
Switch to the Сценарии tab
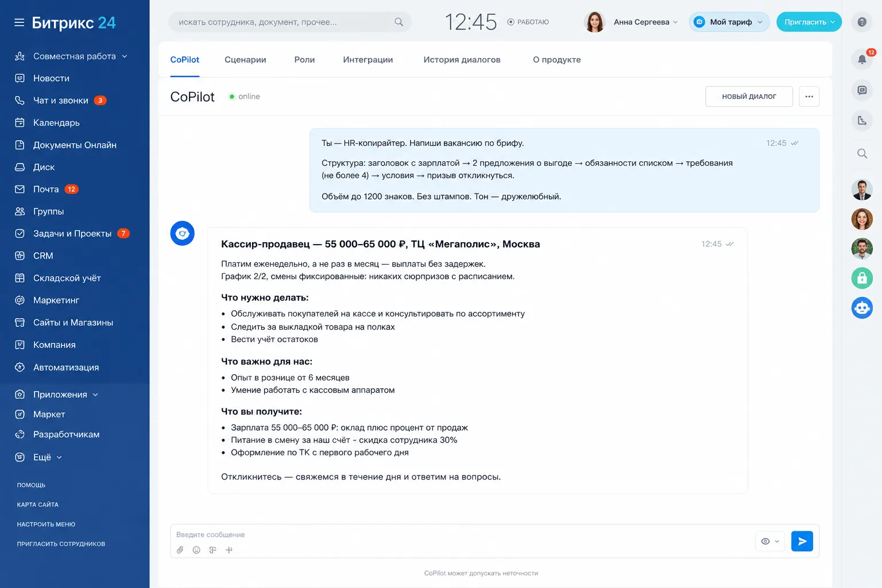pyautogui.click(x=245, y=60)
